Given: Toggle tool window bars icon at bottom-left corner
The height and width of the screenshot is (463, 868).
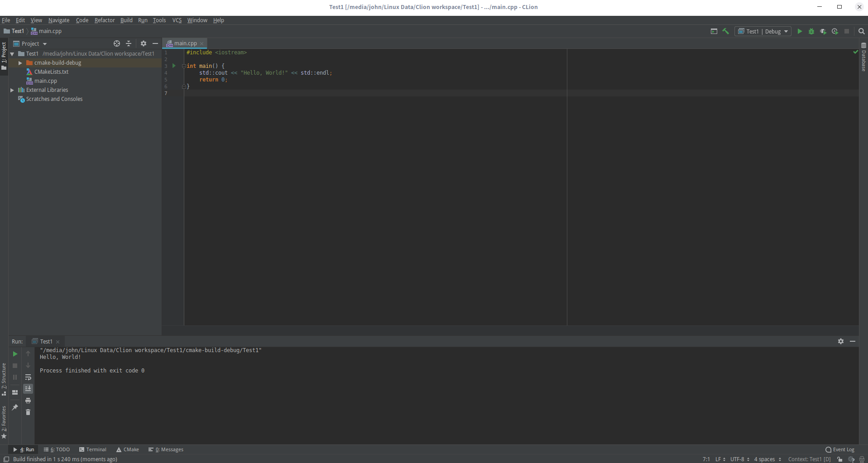Looking at the screenshot, I should pos(6,459).
